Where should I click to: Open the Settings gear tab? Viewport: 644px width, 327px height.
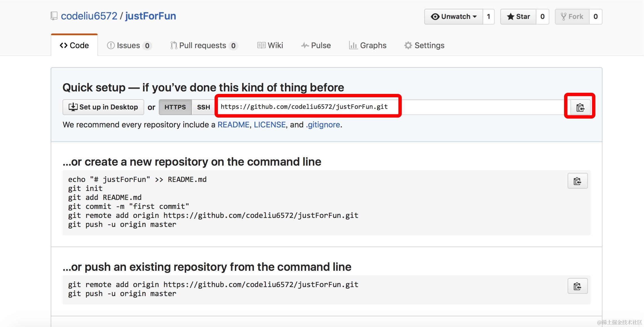(x=424, y=46)
